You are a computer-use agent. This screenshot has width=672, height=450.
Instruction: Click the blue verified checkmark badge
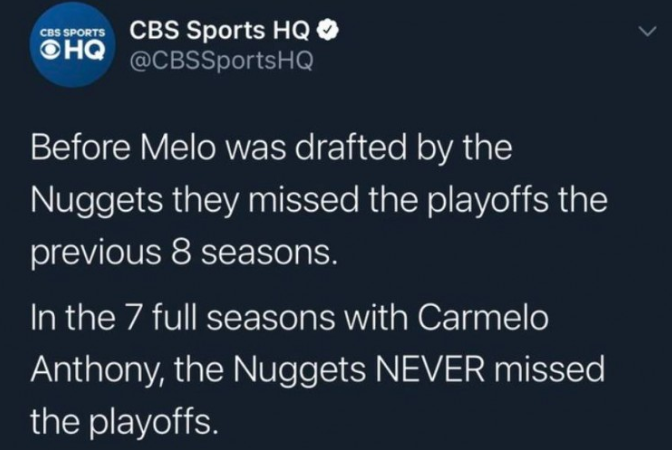(329, 30)
